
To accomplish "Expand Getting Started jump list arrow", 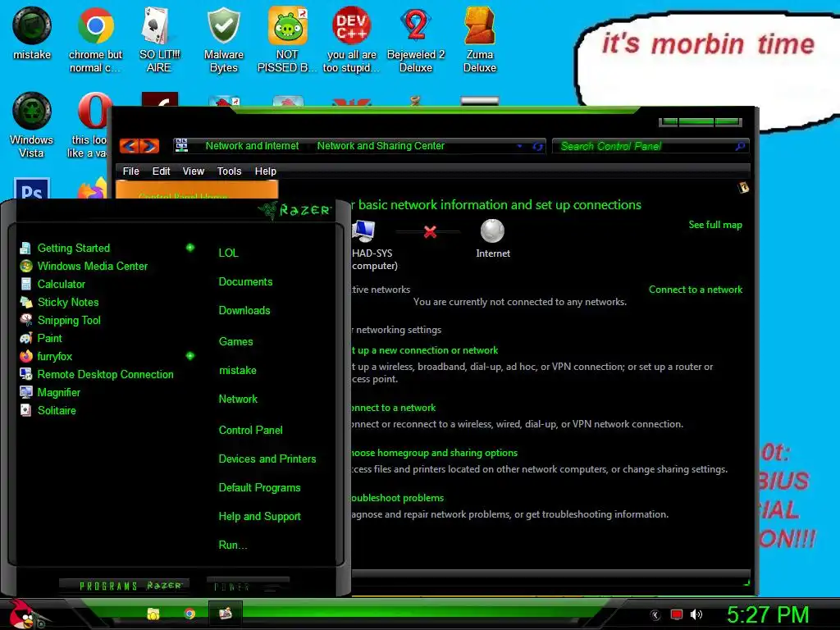I will pos(189,248).
